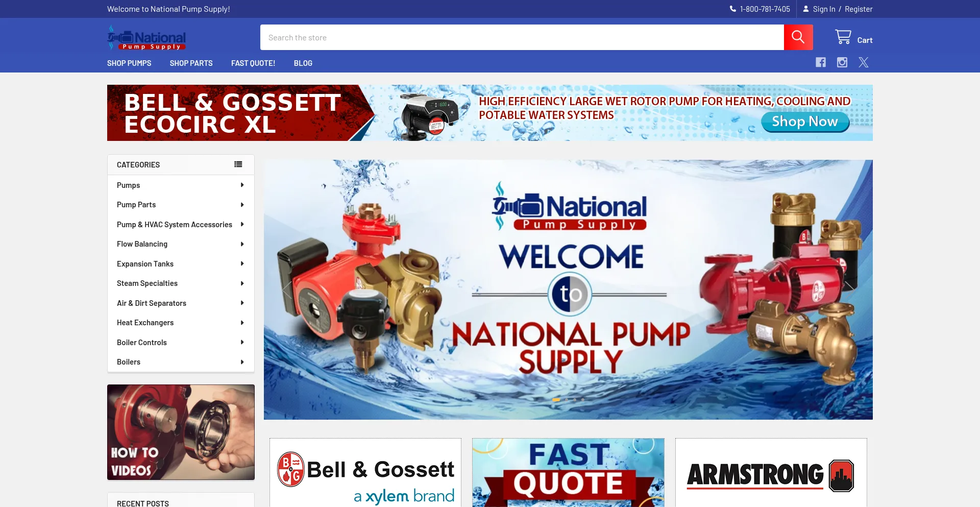Screen dimensions: 980x507
Task: Click the Sign In link
Action: [824, 9]
